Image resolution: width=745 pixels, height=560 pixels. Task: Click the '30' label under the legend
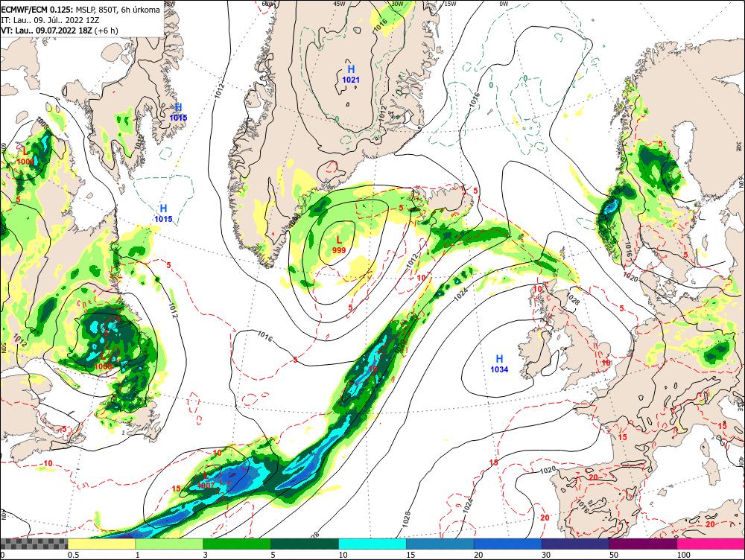pyautogui.click(x=546, y=555)
